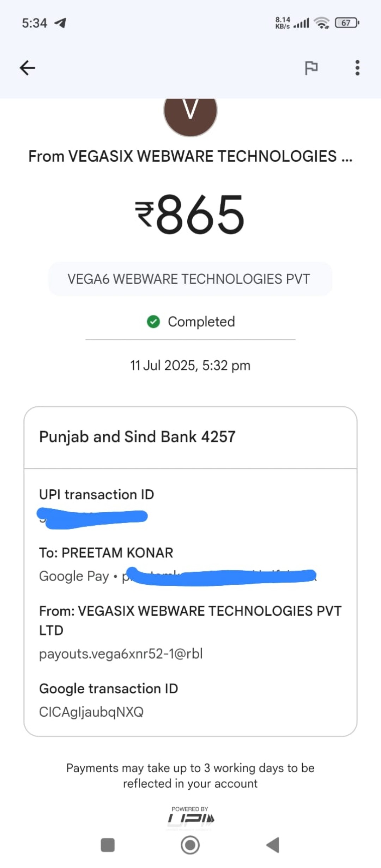
Task: Tap the Google transaction ID CICAgIjaubqNXQ
Action: tap(91, 712)
